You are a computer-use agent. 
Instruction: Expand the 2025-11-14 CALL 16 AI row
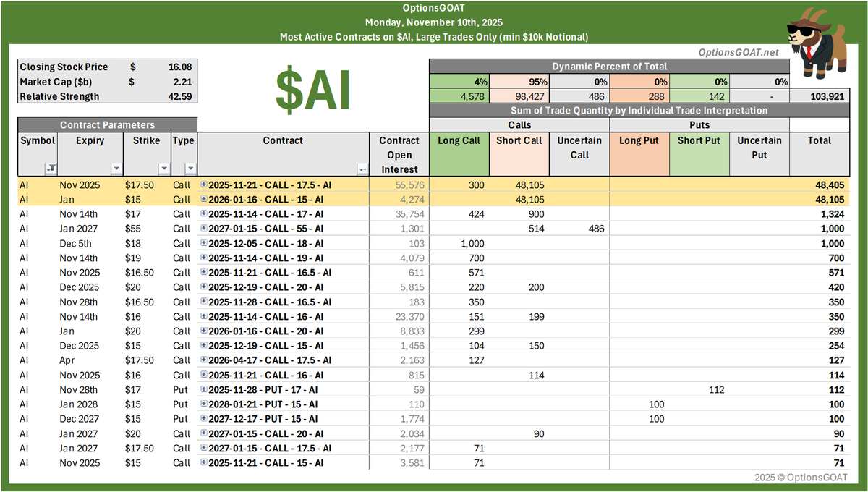pyautogui.click(x=204, y=316)
